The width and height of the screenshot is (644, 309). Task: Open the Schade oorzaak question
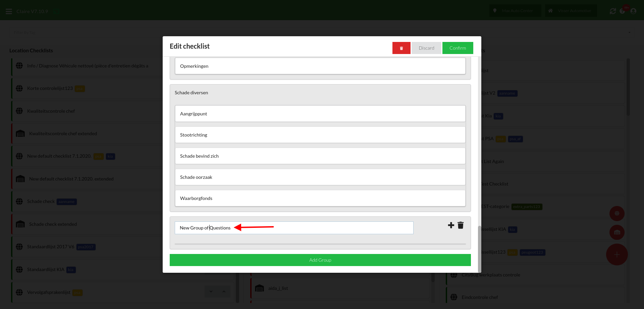[x=320, y=177]
